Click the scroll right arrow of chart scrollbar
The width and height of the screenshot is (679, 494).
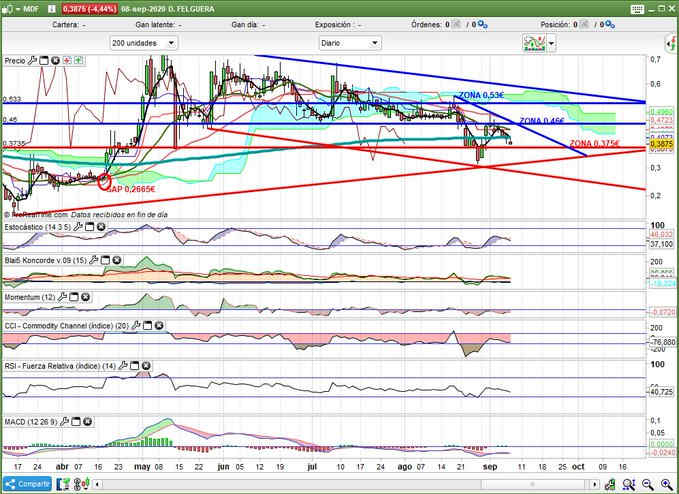[x=596, y=484]
